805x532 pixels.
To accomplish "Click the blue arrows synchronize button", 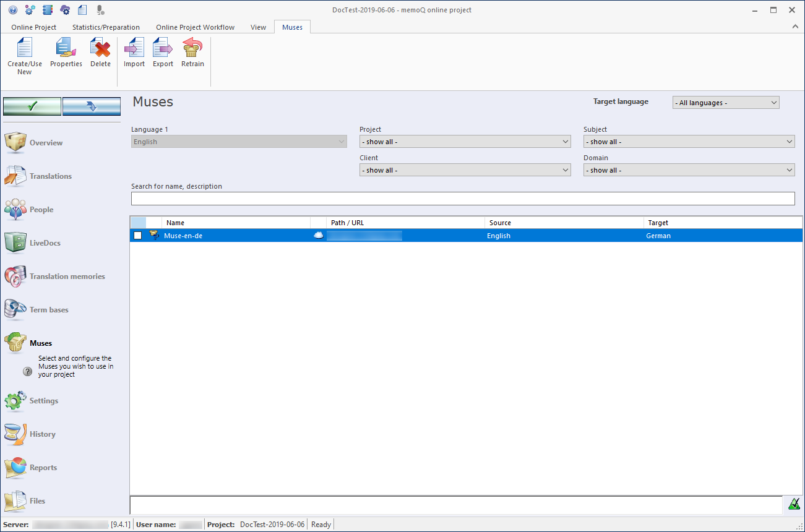I will point(92,106).
